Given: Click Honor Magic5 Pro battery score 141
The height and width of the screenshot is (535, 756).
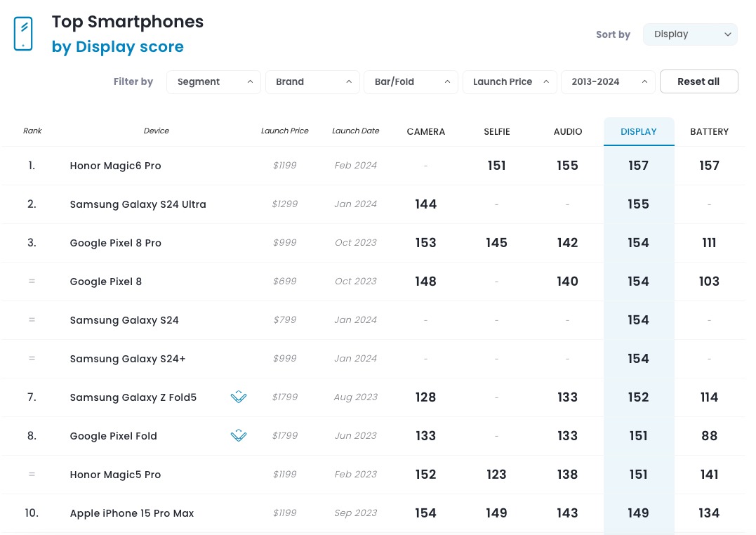Looking at the screenshot, I should click(x=709, y=474).
